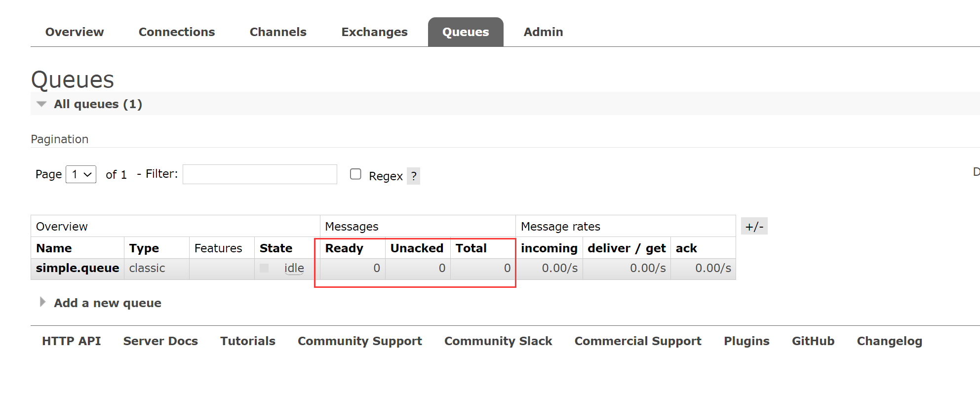
Task: Open the Server Docs link
Action: coord(160,341)
